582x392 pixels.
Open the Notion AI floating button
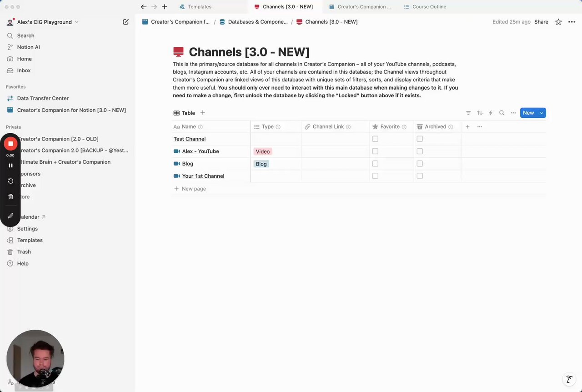[x=569, y=379]
